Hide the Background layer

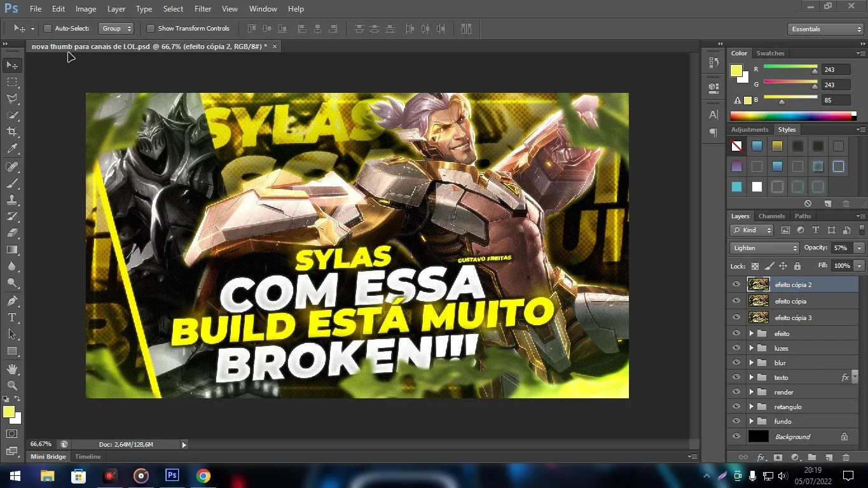point(736,436)
